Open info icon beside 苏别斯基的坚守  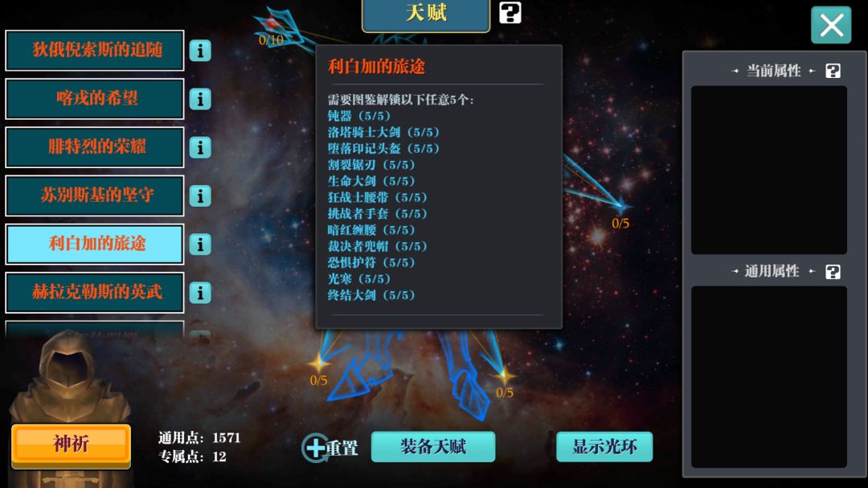tap(200, 196)
